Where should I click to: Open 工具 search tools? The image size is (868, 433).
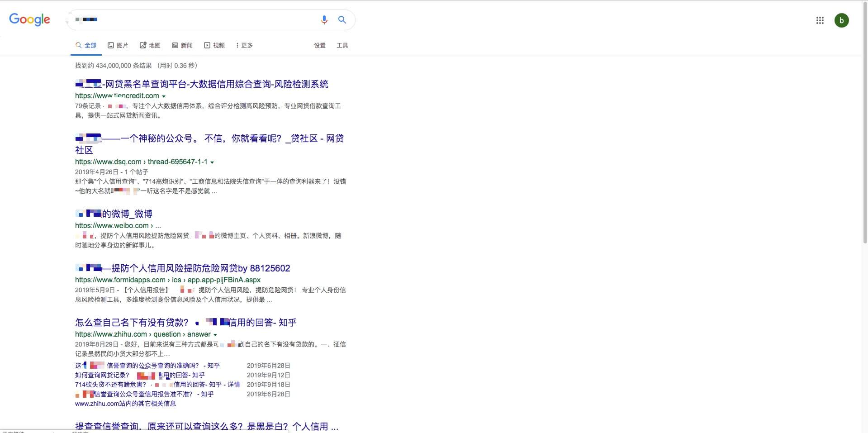coord(342,45)
